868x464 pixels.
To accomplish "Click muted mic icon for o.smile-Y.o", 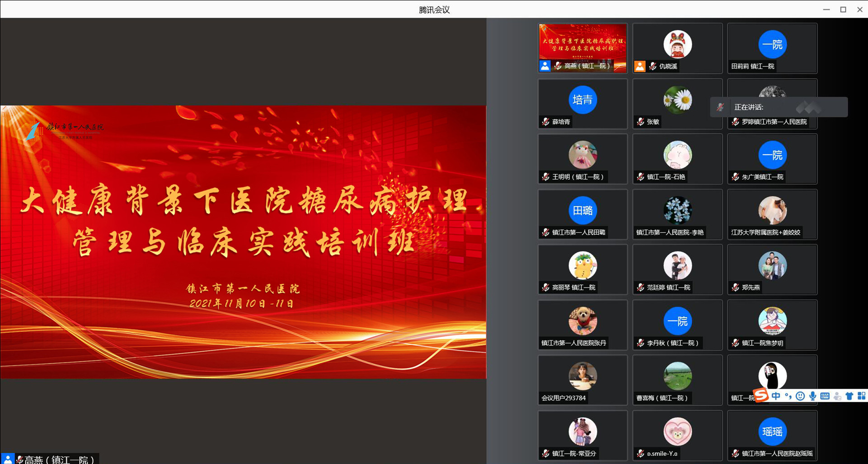I will (641, 454).
